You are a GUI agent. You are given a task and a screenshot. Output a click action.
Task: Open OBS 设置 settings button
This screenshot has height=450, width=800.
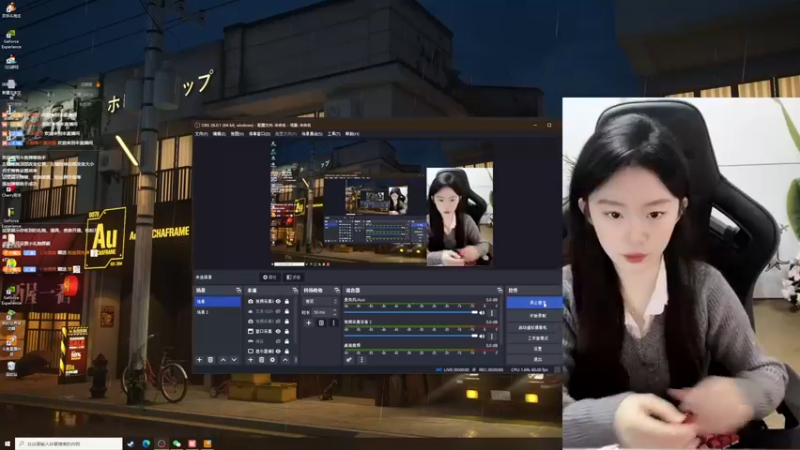[x=534, y=349]
